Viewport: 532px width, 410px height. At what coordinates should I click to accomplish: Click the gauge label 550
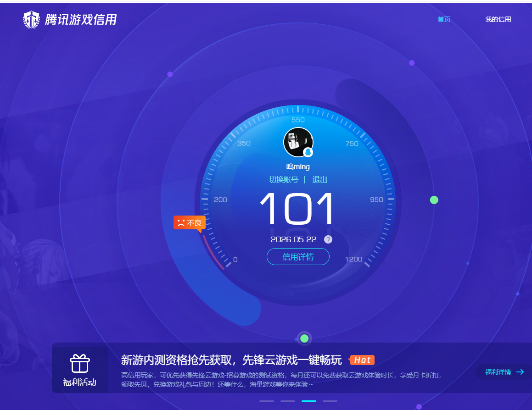point(298,120)
